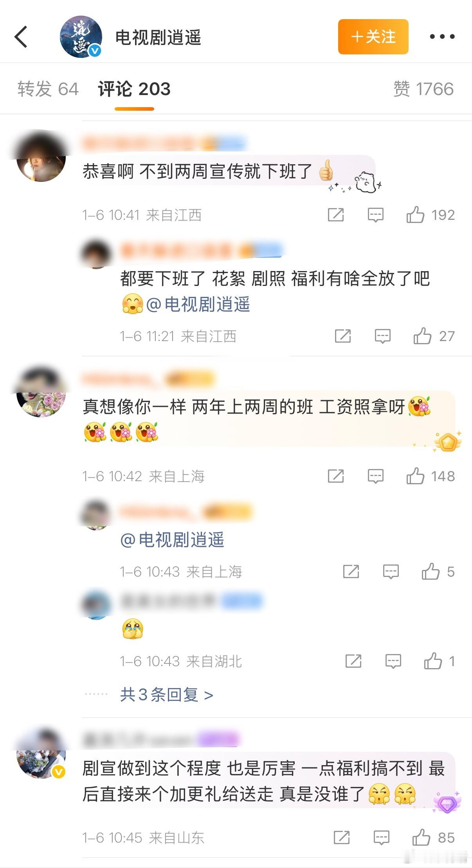The height and width of the screenshot is (868, 472).
Task: Repost the 1-6 10:41 Jiangxi comment
Action: (x=336, y=215)
